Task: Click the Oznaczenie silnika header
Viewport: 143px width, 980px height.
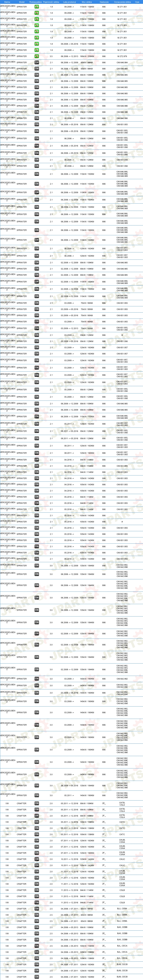Action: tap(122, 2)
